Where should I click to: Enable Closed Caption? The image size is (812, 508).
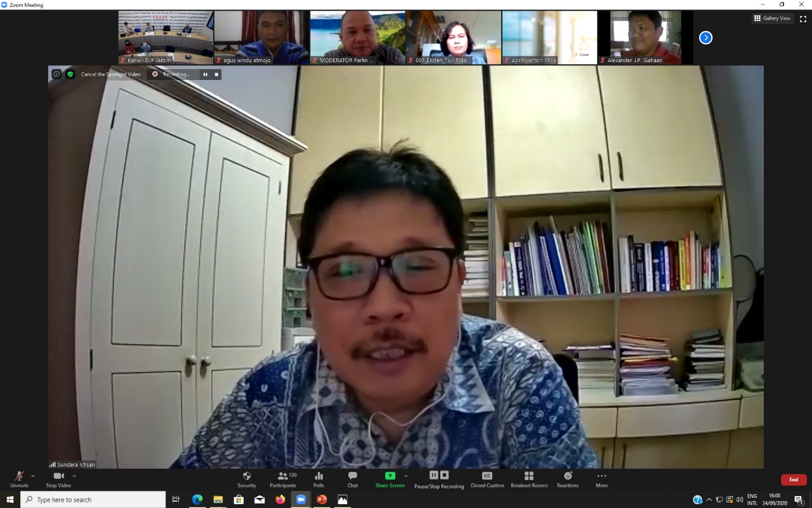[487, 476]
